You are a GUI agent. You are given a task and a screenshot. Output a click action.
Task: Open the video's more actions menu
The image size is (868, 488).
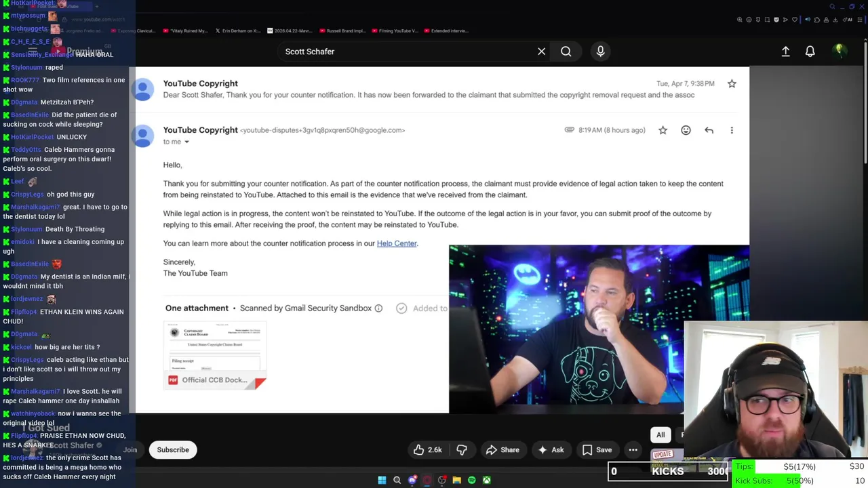click(x=633, y=449)
